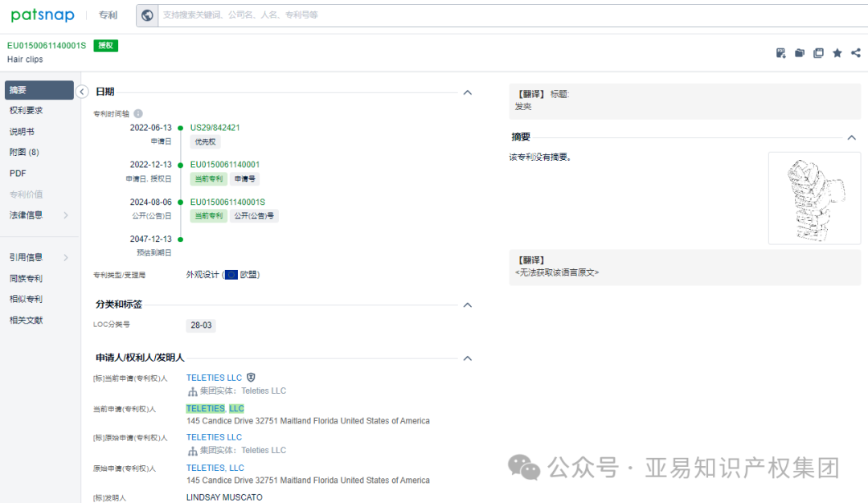This screenshot has width=868, height=503.
Task: Click the PDF download icon in top toolbar
Action: tap(780, 53)
